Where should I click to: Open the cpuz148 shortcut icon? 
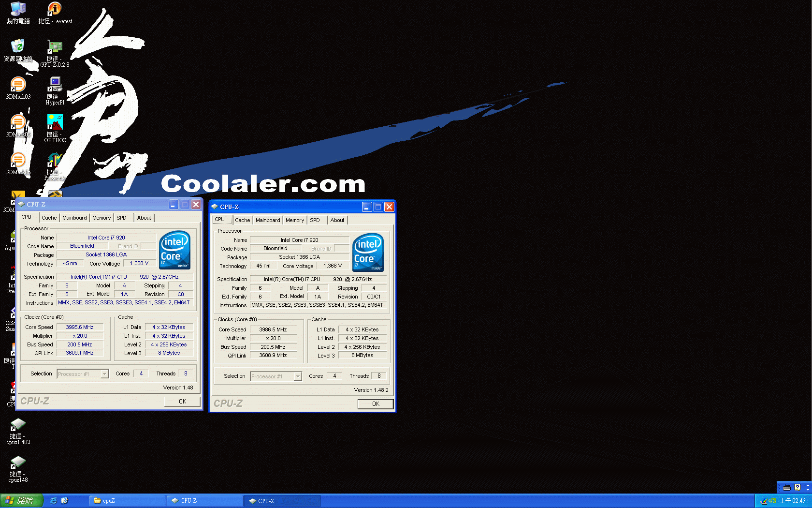pos(18,469)
